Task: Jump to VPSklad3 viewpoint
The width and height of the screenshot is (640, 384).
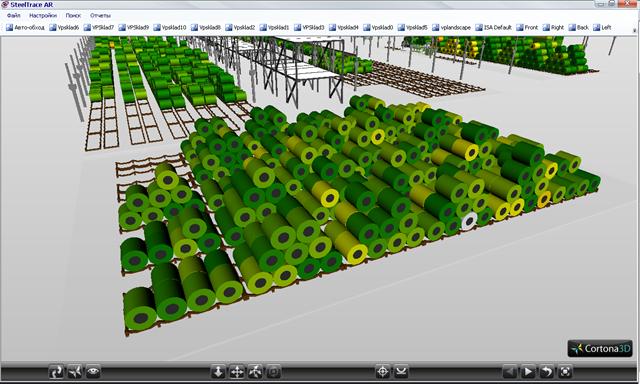Action: 309,27
